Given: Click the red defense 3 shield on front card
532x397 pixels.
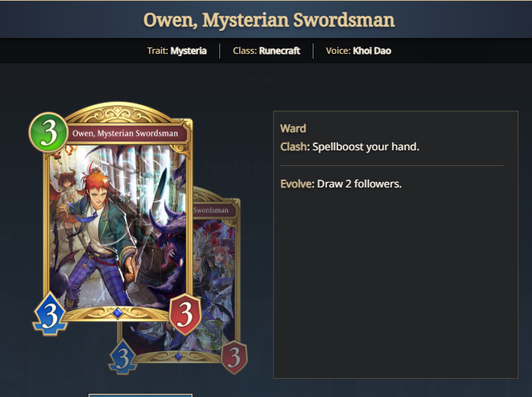Looking at the screenshot, I should point(185,314).
